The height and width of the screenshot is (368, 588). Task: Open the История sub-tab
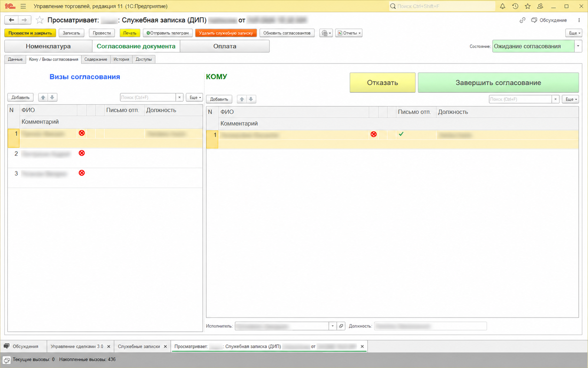point(121,59)
